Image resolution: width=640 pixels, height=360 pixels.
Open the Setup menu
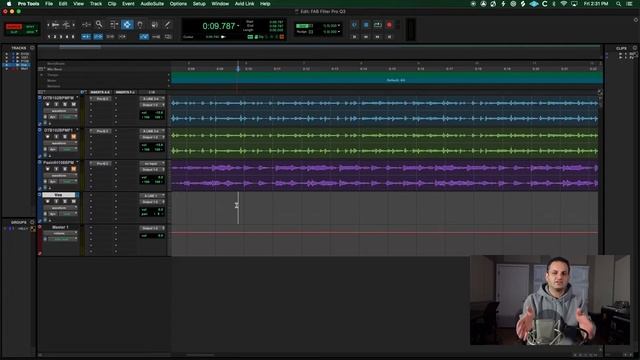(x=199, y=4)
